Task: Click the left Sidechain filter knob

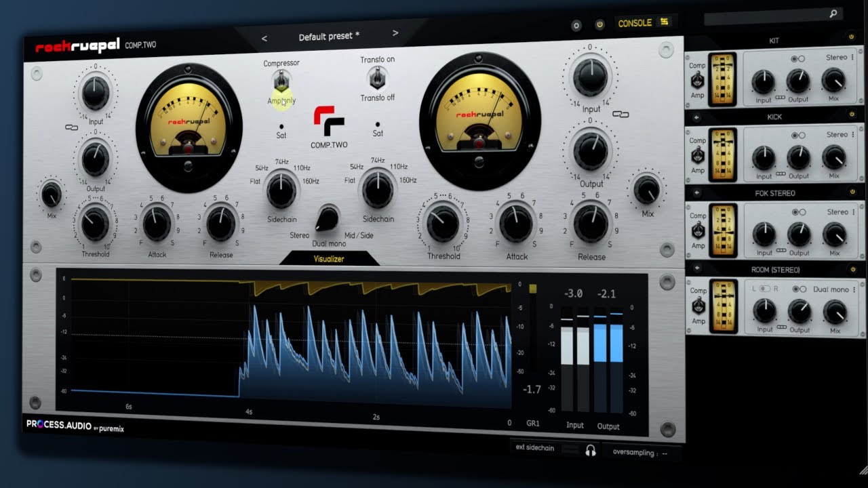Action: (281, 191)
